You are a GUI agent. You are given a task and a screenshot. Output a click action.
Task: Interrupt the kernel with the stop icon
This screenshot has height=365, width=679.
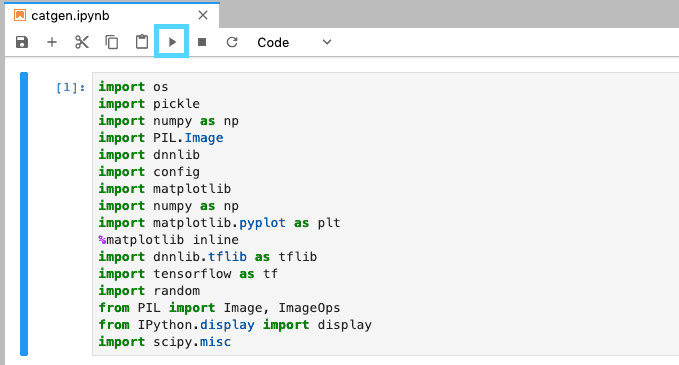[202, 42]
